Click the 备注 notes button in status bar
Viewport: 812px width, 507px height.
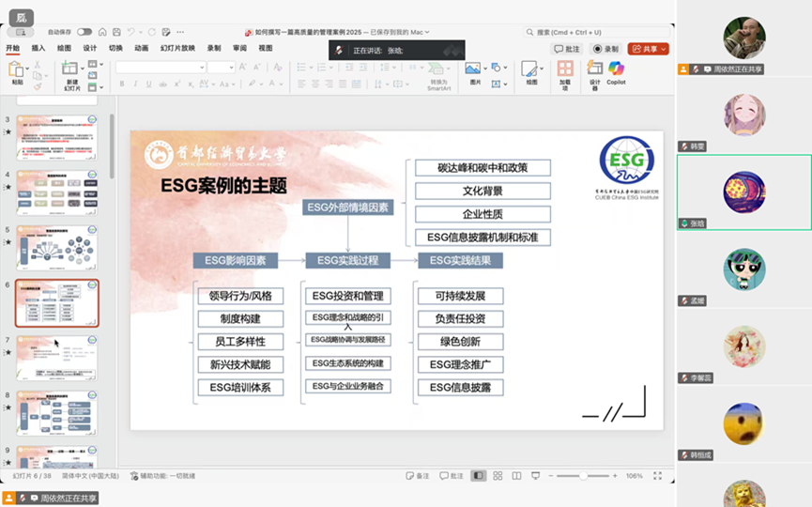[418, 476]
